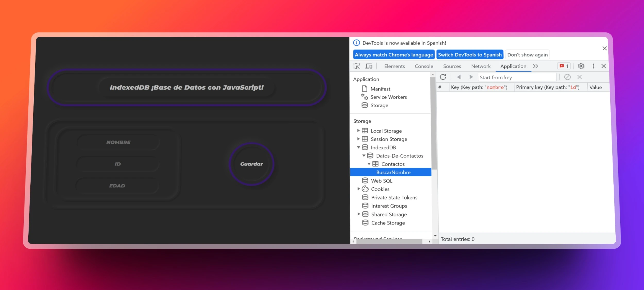Viewport: 644px width, 290px height.
Task: Expand the Cookies tree node
Action: coord(358,189)
